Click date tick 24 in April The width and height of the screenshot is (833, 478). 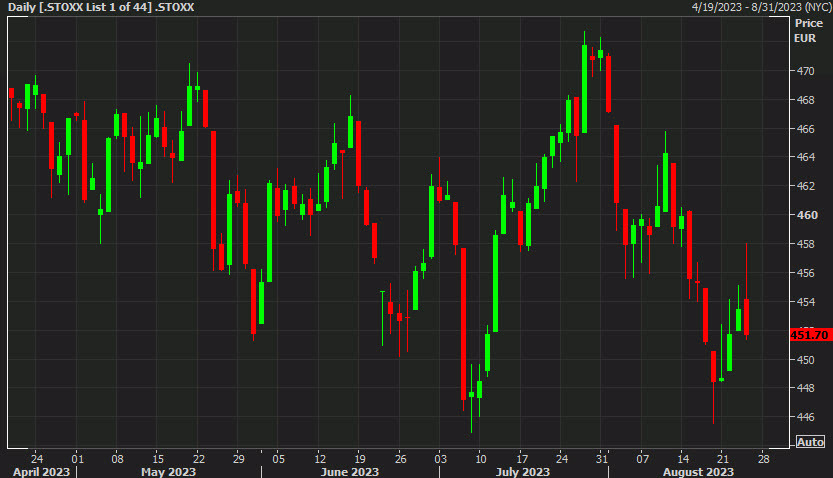click(x=37, y=459)
